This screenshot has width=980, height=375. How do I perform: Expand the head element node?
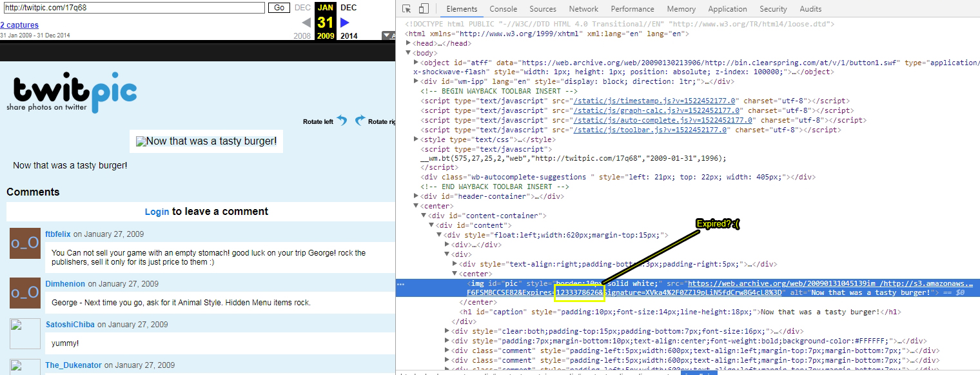click(x=409, y=43)
